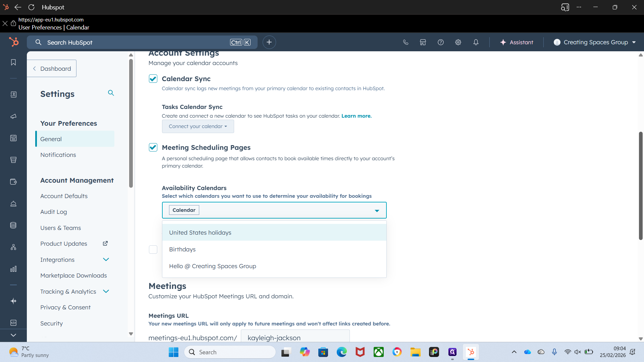Open the Service bell icon in the left rail
Viewport: 644px width, 362px height.
pyautogui.click(x=13, y=203)
